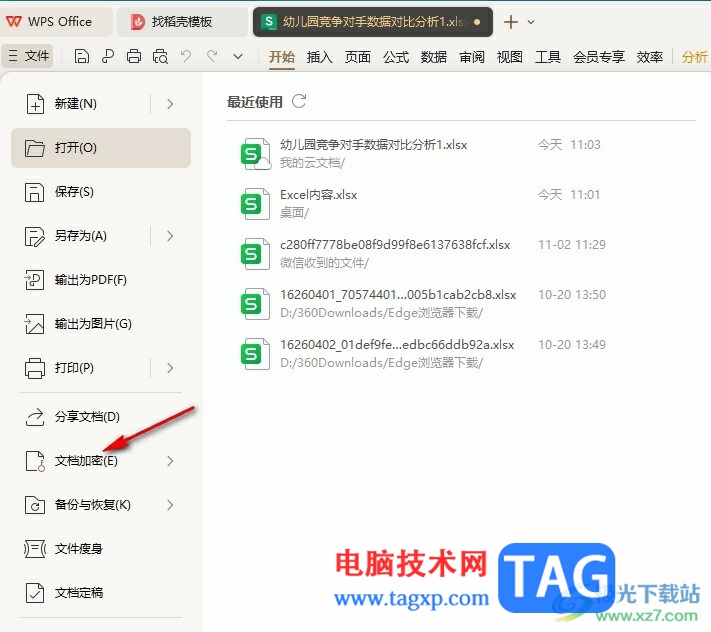Click the 备份与恢复 restore icon
Screen dimensions: 711x632
[x=35, y=505]
